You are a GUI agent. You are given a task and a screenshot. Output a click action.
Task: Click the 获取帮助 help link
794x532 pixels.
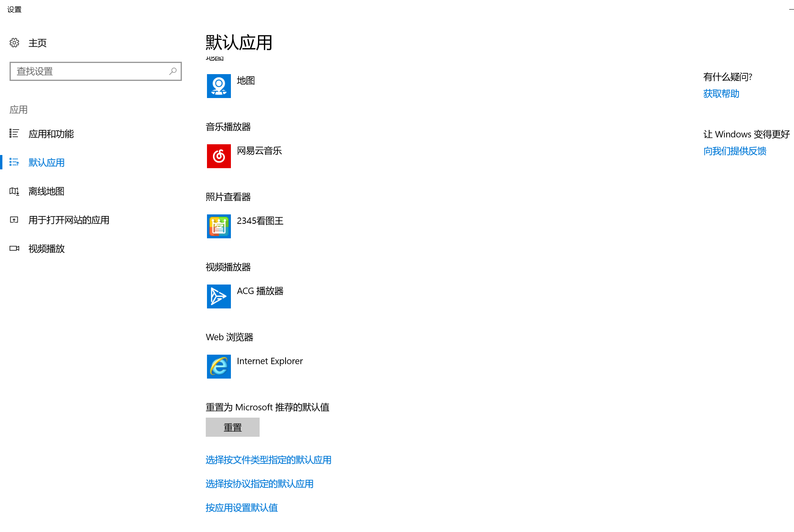[x=721, y=94]
